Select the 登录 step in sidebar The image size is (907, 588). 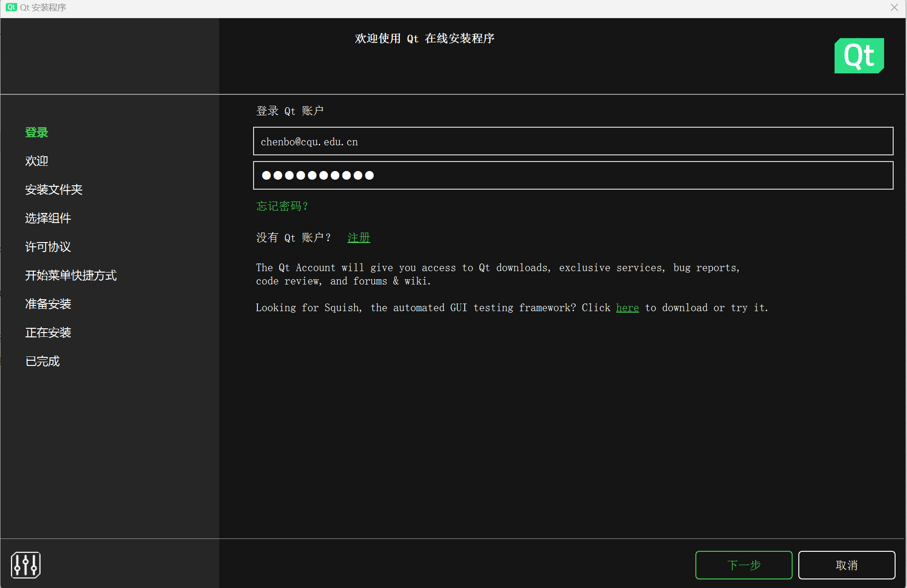point(37,132)
